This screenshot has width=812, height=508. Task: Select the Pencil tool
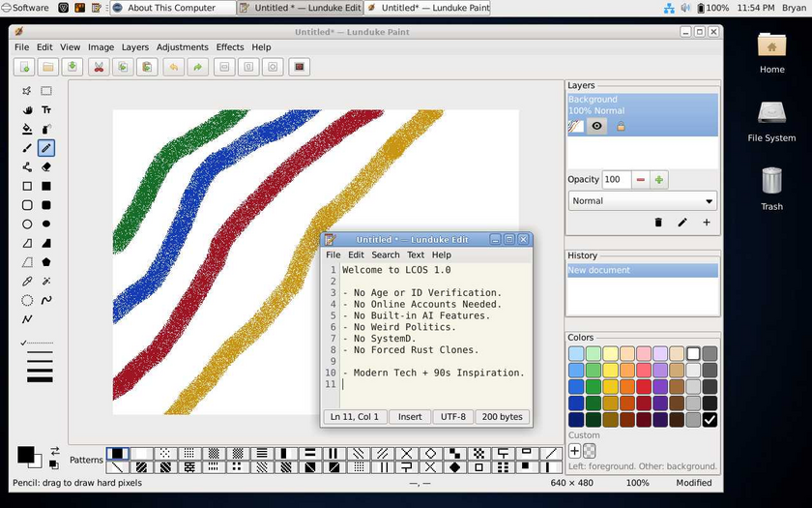point(46,148)
